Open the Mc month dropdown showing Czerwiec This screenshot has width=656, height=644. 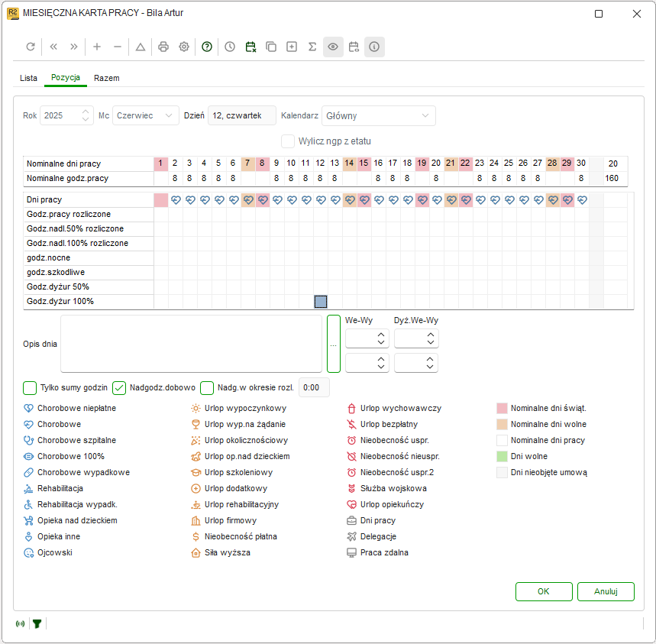click(x=146, y=115)
